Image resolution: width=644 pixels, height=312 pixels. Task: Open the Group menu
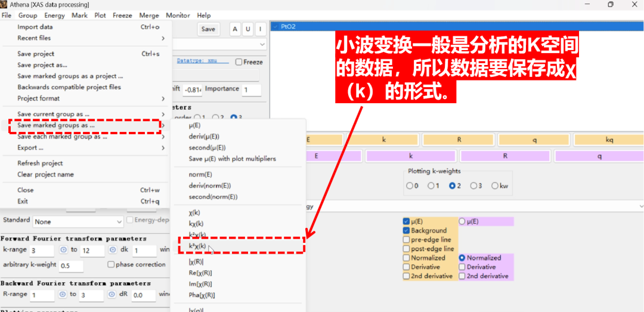pos(28,16)
